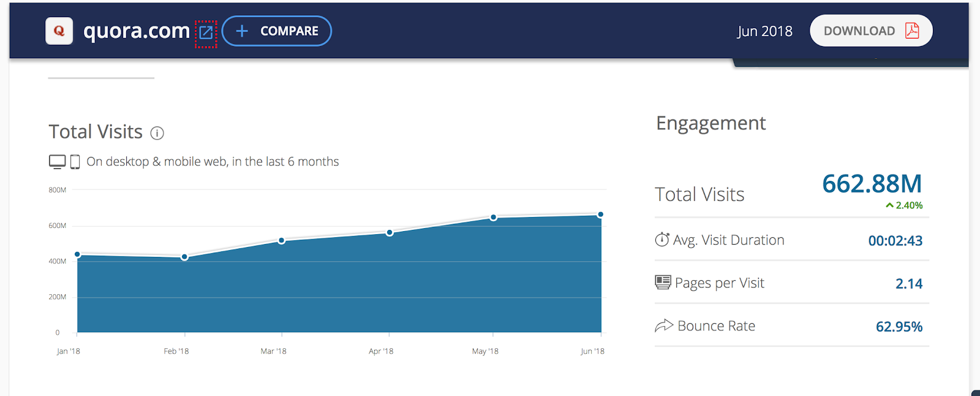Viewport: 980px width, 396px height.
Task: Select the Feb '18 data point
Action: coord(184,257)
